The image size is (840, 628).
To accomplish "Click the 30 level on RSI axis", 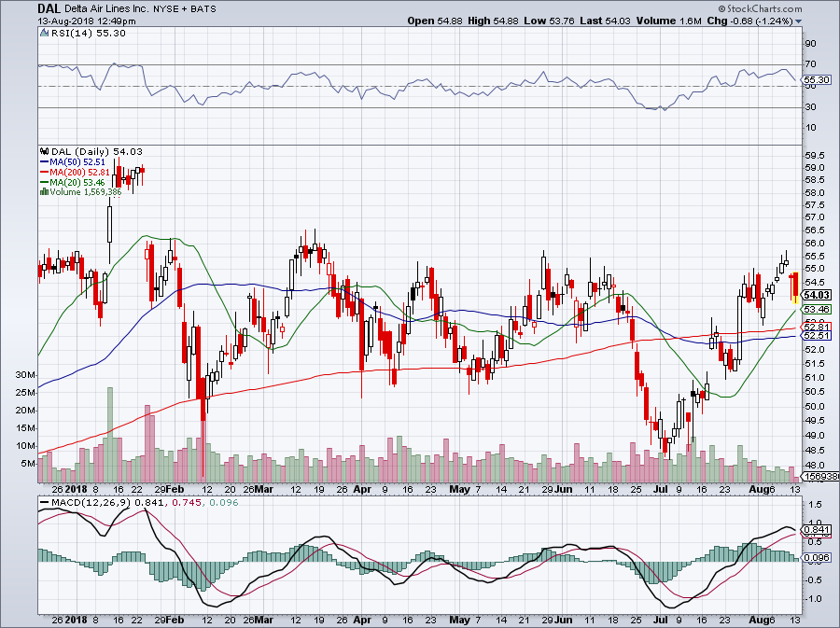I will point(810,107).
